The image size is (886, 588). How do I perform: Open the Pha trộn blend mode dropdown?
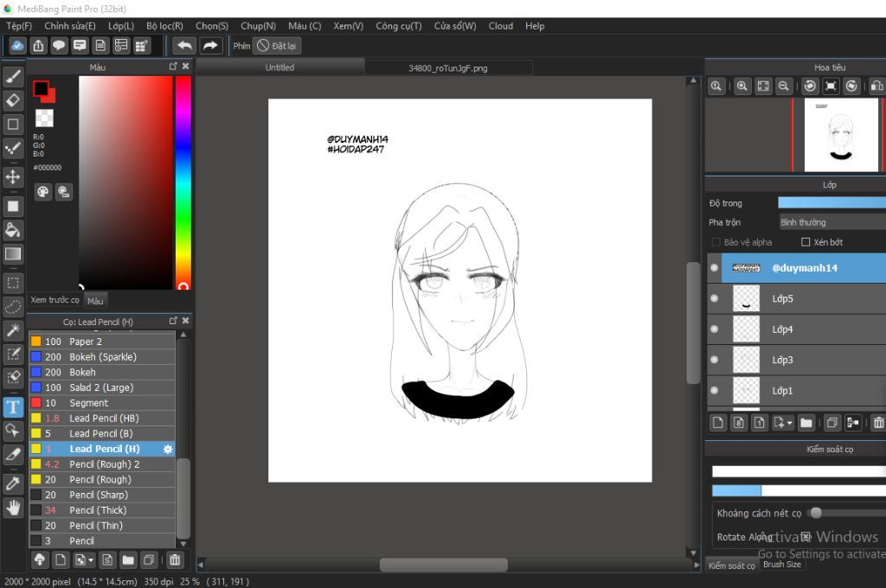pos(831,222)
